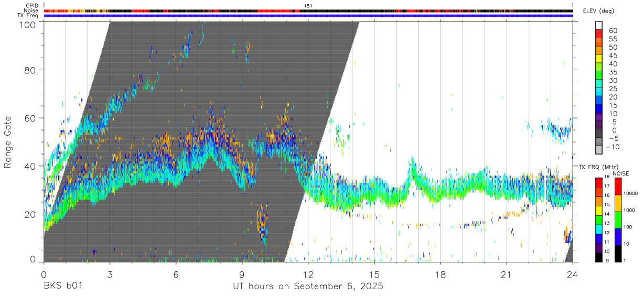Select the black bottom segment of the TX FRQ colorbar

pyautogui.click(x=598, y=257)
